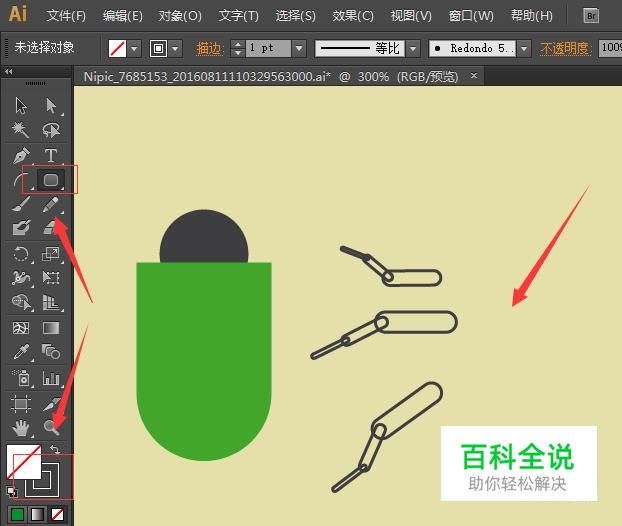Open the 窗口(W) menu
The height and width of the screenshot is (526, 622).
pos(471,16)
